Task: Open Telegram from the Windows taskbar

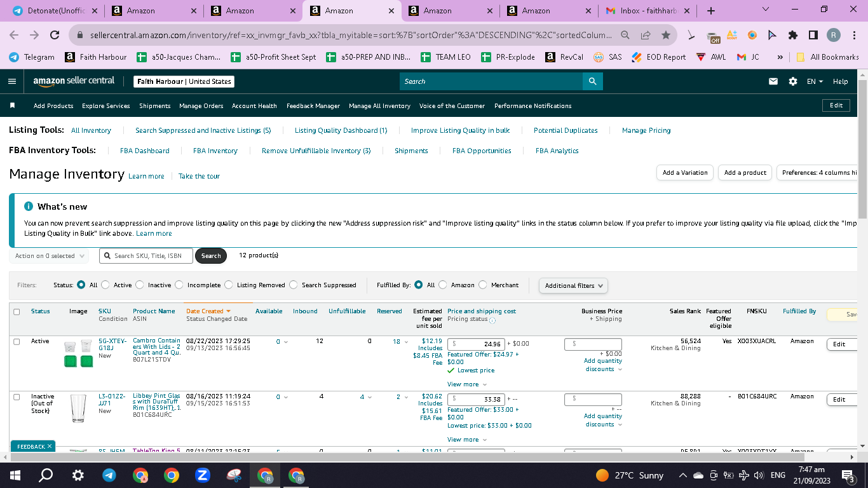Action: click(x=109, y=475)
